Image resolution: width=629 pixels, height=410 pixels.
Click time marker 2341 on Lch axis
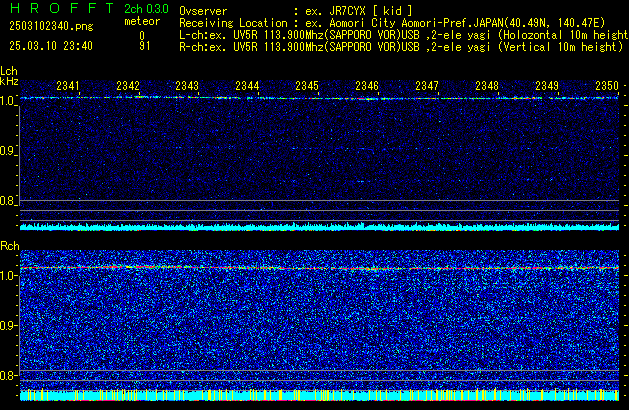coord(68,86)
